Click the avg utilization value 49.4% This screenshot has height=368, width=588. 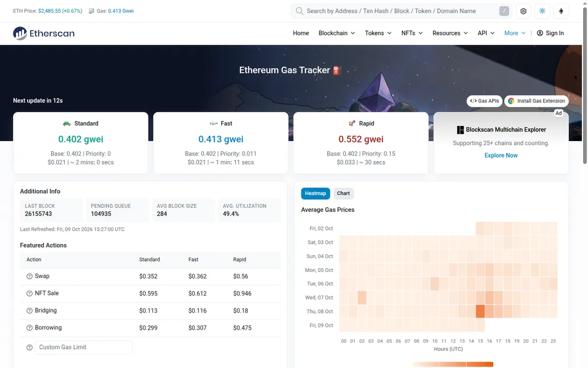click(x=231, y=214)
